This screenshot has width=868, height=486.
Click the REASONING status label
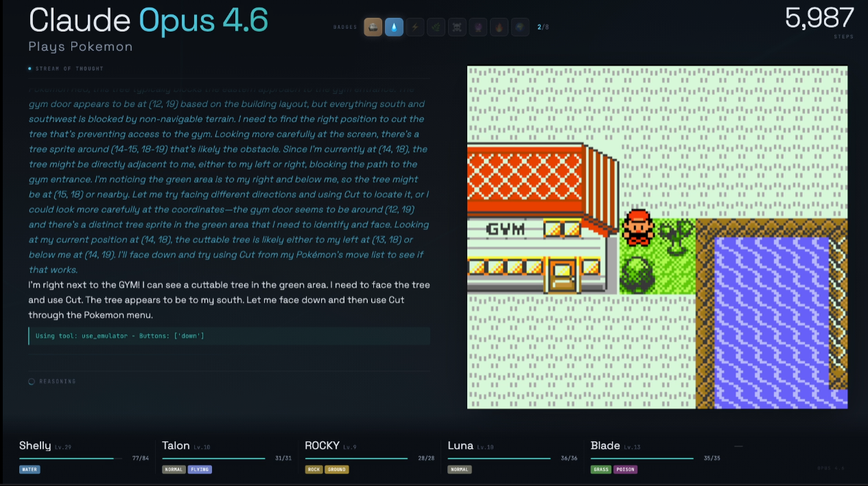(58, 382)
